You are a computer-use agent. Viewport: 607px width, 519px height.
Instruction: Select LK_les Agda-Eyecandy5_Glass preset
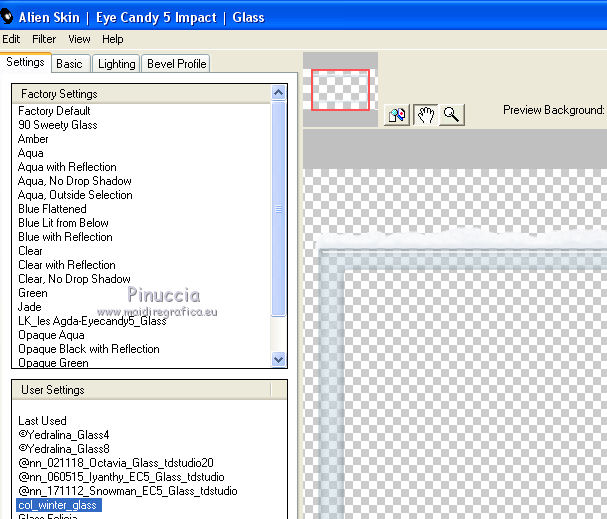[92, 321]
